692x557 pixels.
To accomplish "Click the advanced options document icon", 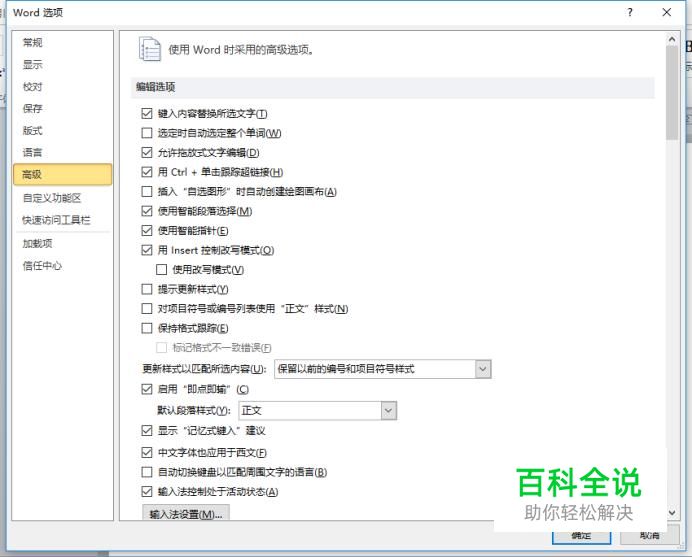I will coord(150,49).
